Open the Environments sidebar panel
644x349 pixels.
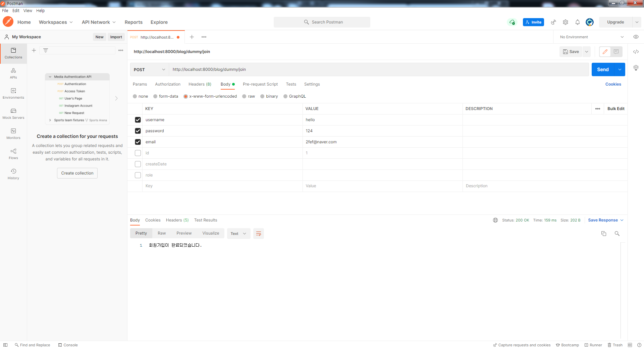click(x=13, y=94)
